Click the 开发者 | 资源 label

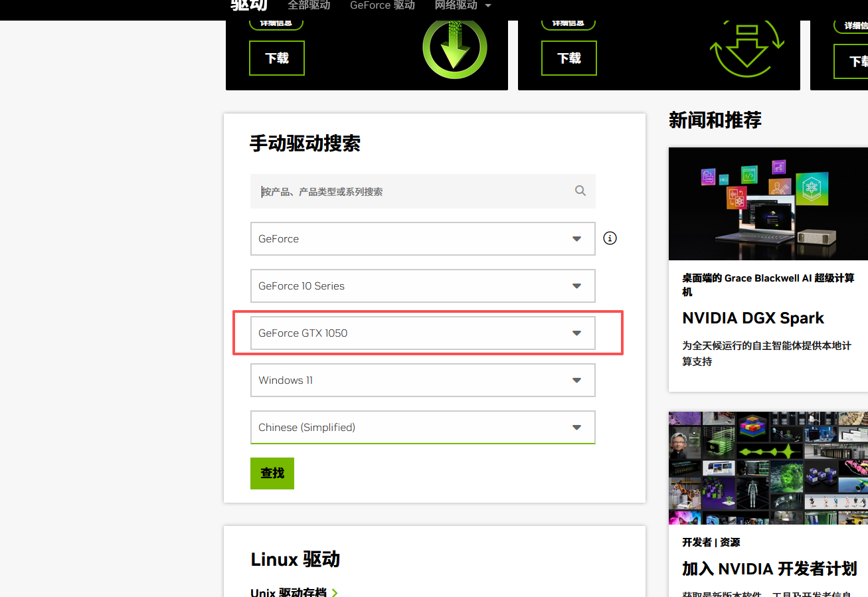click(x=711, y=543)
